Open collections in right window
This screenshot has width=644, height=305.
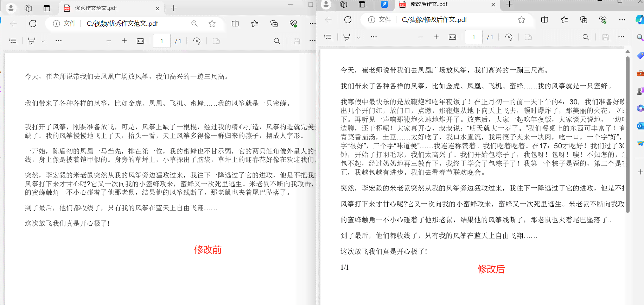click(x=584, y=20)
